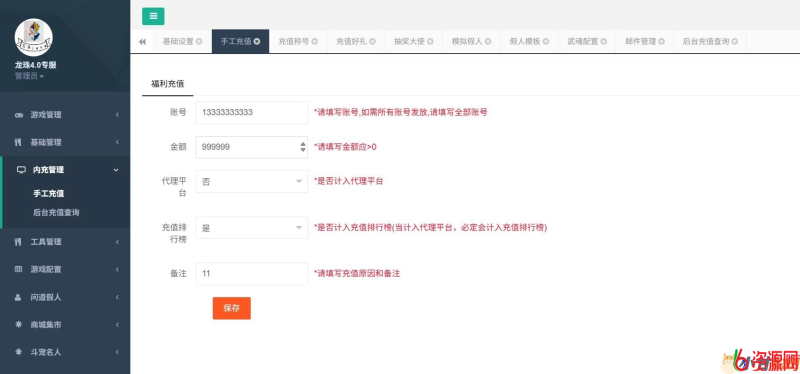Close the 武魂配置 tab
Screen dimensions: 800x374
[604, 42]
